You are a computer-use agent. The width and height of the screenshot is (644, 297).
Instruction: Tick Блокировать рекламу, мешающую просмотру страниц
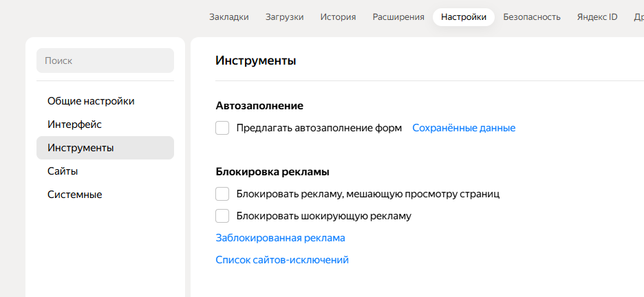(222, 194)
